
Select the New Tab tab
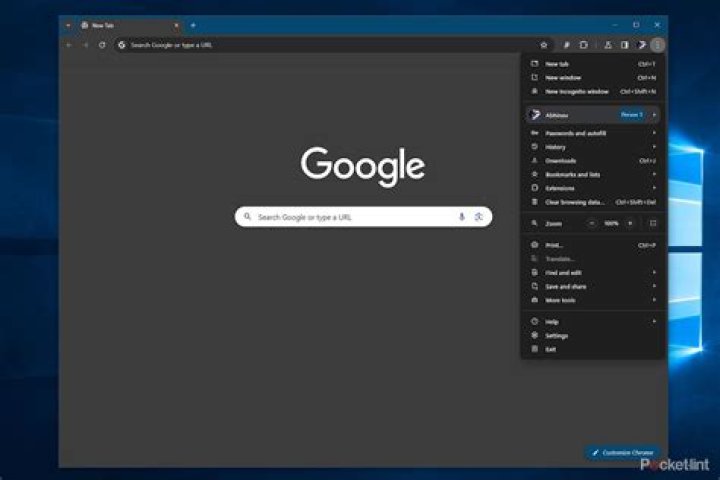click(129, 25)
